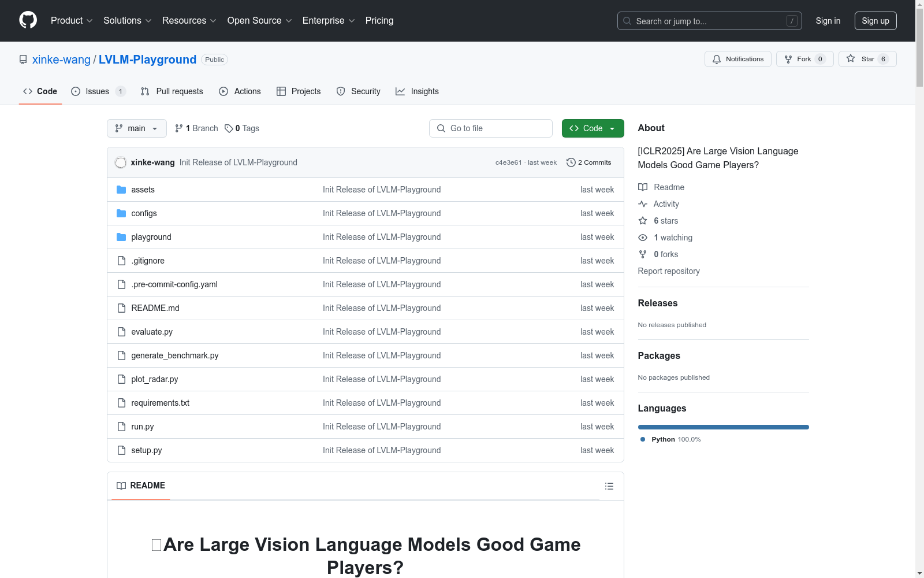924x578 pixels.
Task: Switch to the Security tab
Action: 358,91
